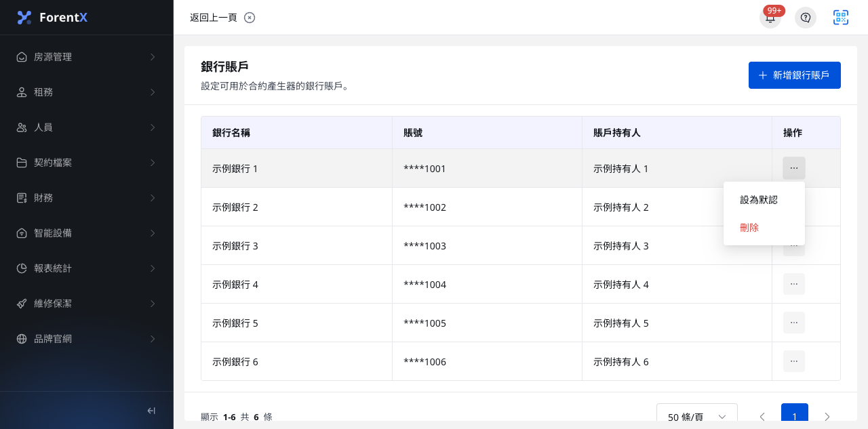Image resolution: width=868 pixels, height=429 pixels.
Task: Expand 契約檔案 menu chevron
Action: pos(153,163)
